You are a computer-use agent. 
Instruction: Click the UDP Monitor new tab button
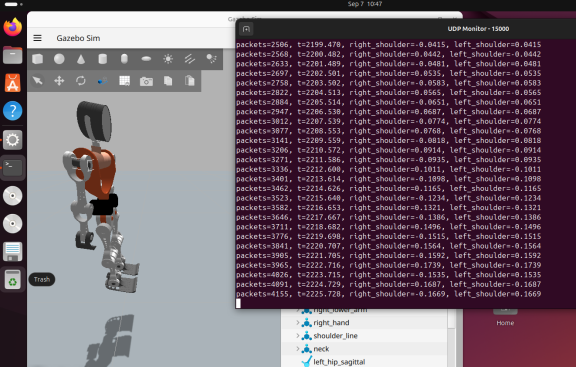[x=246, y=29]
